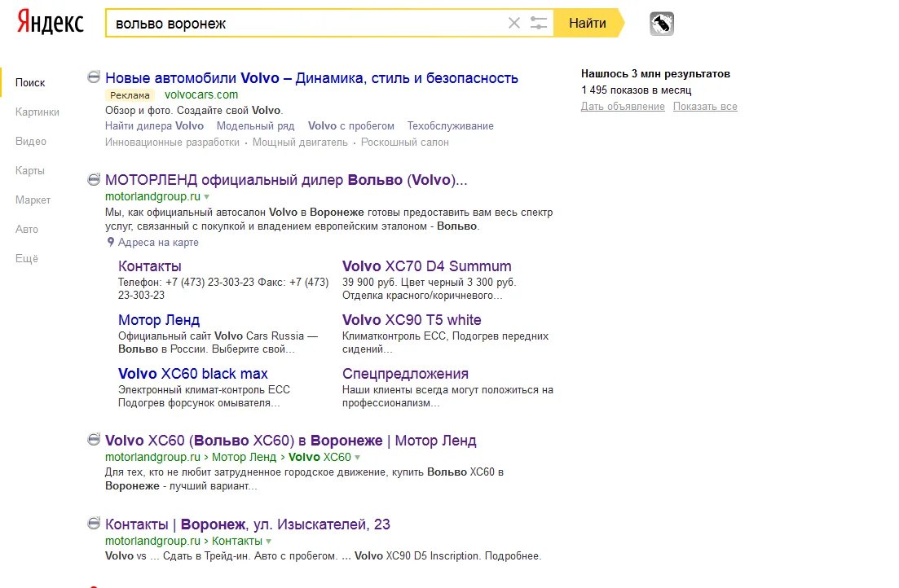Screen dimensions: 899x588
Task: Open Новые автомобили Volvo ad title
Action: (x=311, y=78)
